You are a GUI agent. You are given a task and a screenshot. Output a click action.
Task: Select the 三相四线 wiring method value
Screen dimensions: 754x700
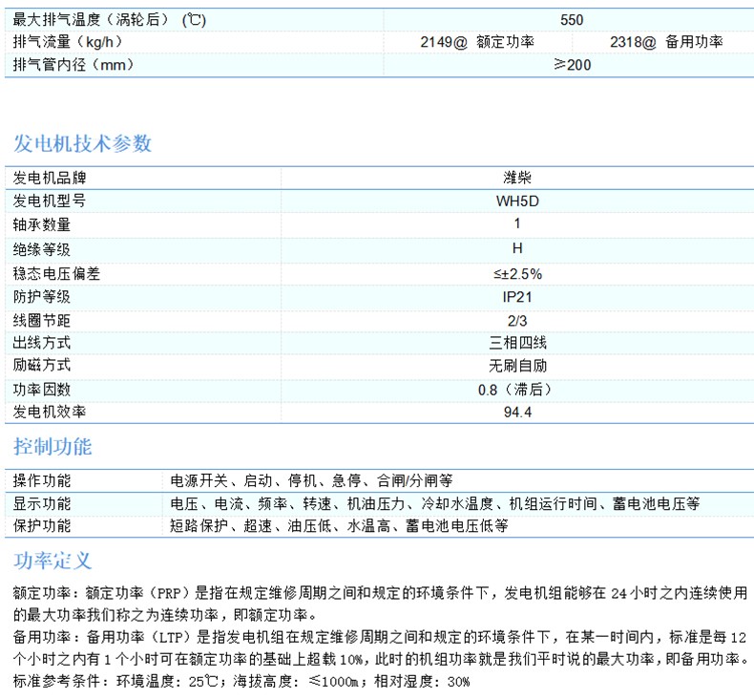pos(517,343)
